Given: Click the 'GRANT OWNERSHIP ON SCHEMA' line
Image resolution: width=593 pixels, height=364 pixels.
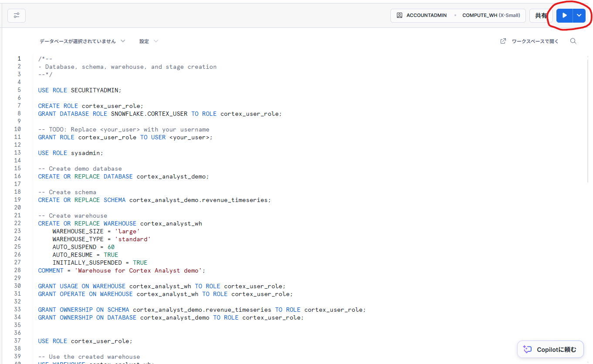Looking at the screenshot, I should pos(202,310).
